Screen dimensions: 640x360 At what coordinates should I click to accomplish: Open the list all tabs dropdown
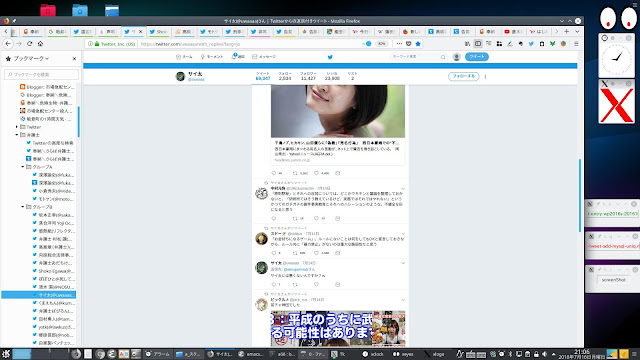click(x=577, y=31)
